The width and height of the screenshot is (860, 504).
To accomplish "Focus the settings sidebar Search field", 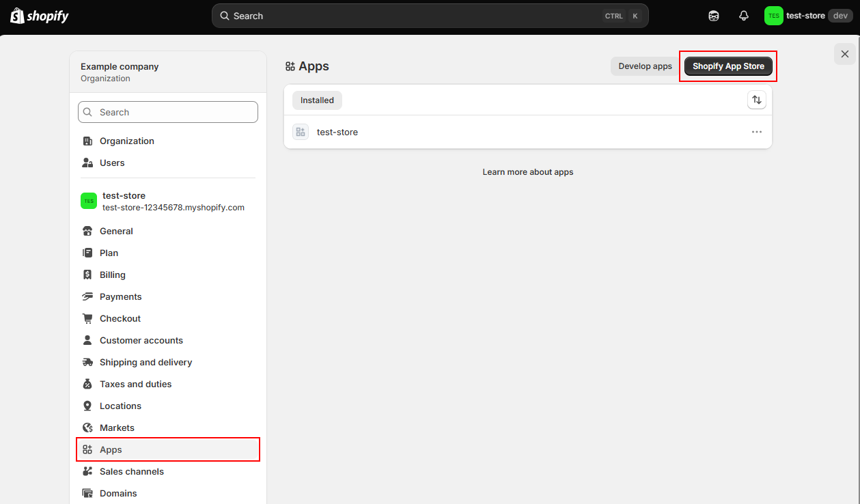I will (168, 112).
